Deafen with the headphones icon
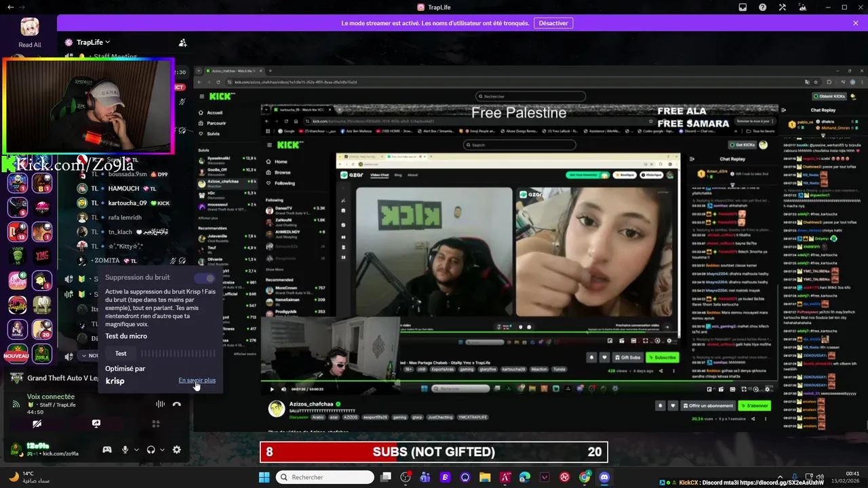 click(151, 449)
